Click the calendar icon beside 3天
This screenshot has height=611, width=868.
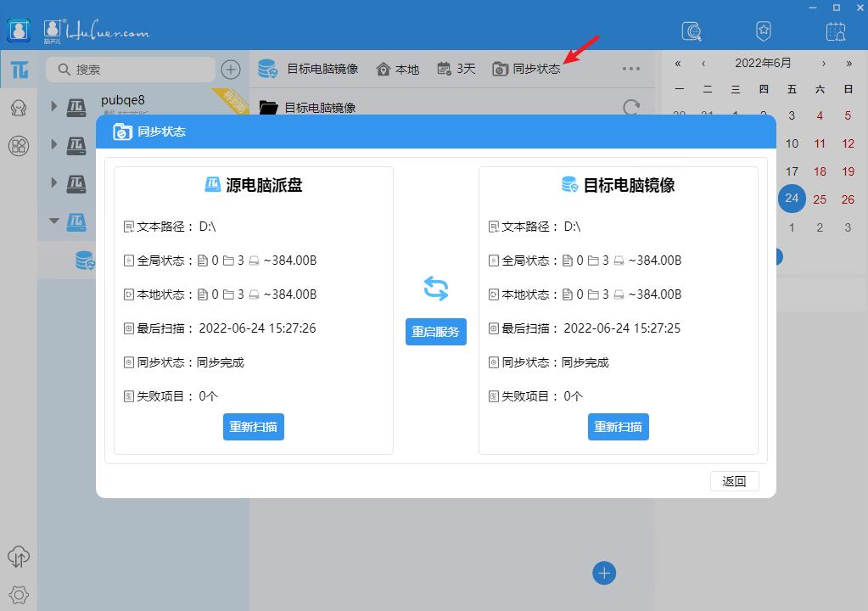[444, 69]
